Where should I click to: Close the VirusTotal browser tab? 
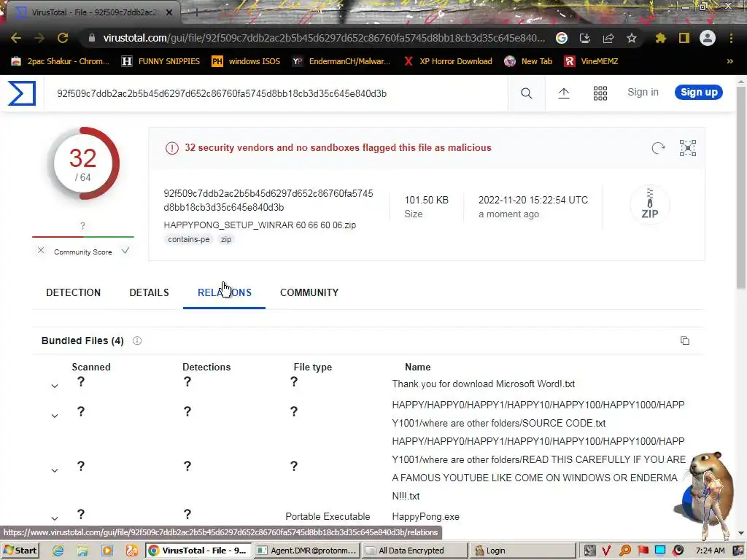(x=169, y=12)
